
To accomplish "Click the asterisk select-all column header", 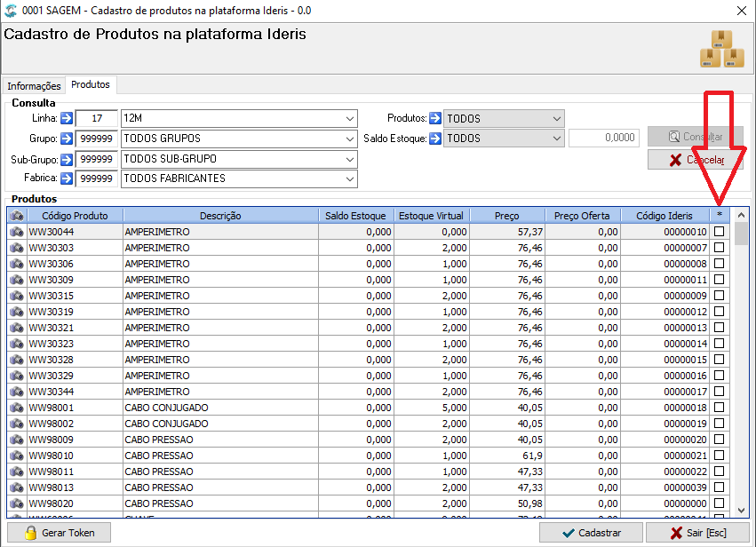I will click(x=720, y=216).
